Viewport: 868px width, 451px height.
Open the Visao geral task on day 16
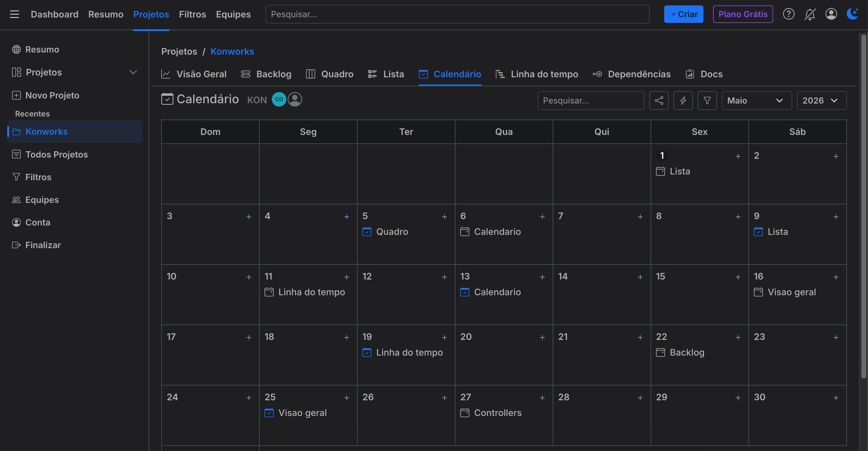point(785,292)
